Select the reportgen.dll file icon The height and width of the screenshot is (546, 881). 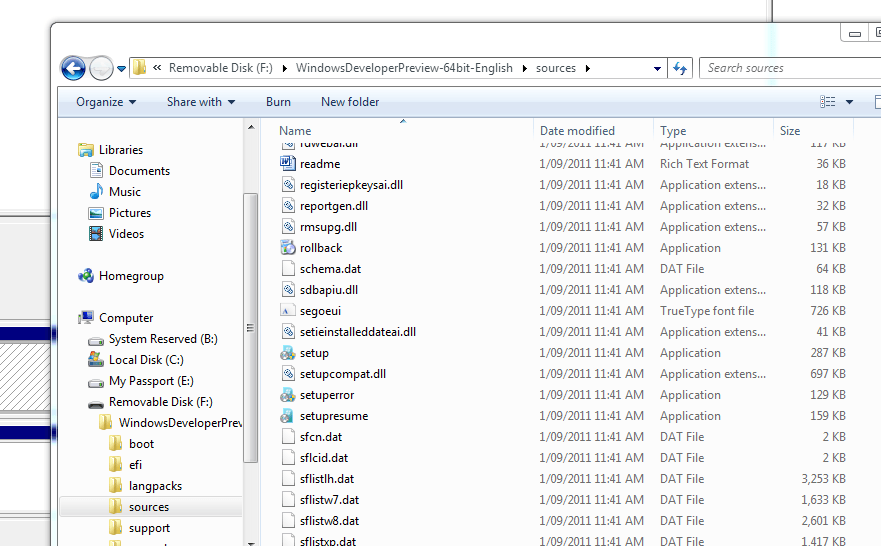pyautogui.click(x=288, y=206)
